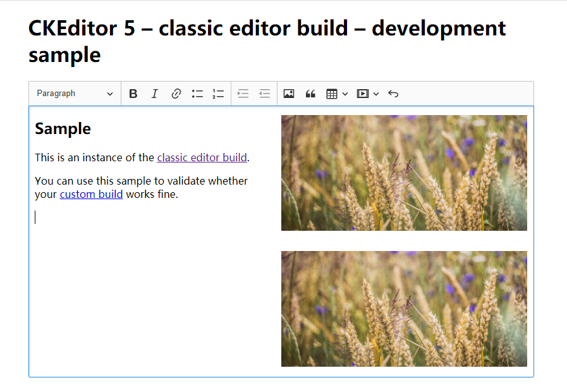Click the insert link icon

176,94
